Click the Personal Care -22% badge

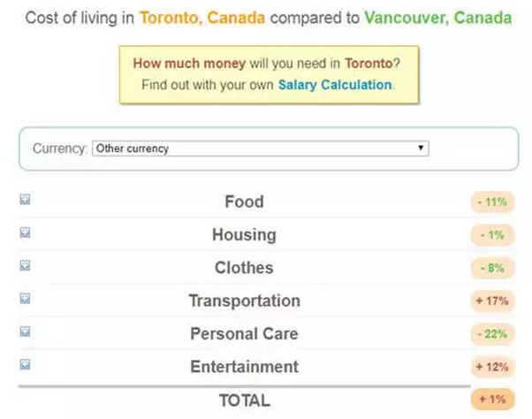click(x=491, y=334)
